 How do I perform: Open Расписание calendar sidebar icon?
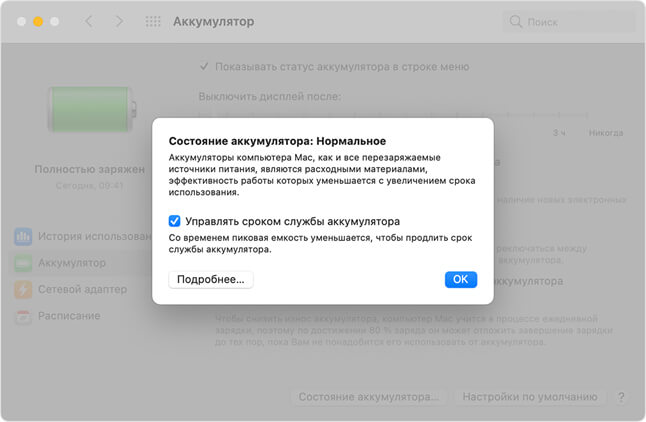click(23, 316)
